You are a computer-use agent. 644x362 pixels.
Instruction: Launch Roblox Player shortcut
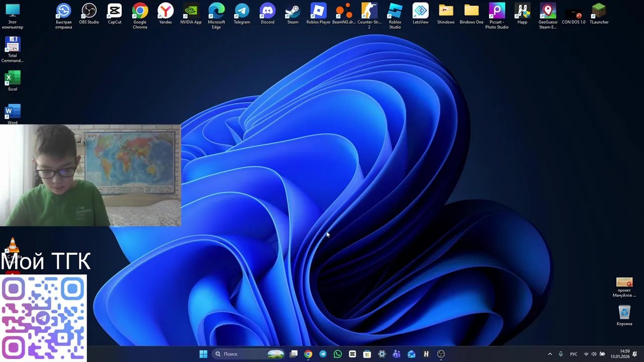coord(318,14)
